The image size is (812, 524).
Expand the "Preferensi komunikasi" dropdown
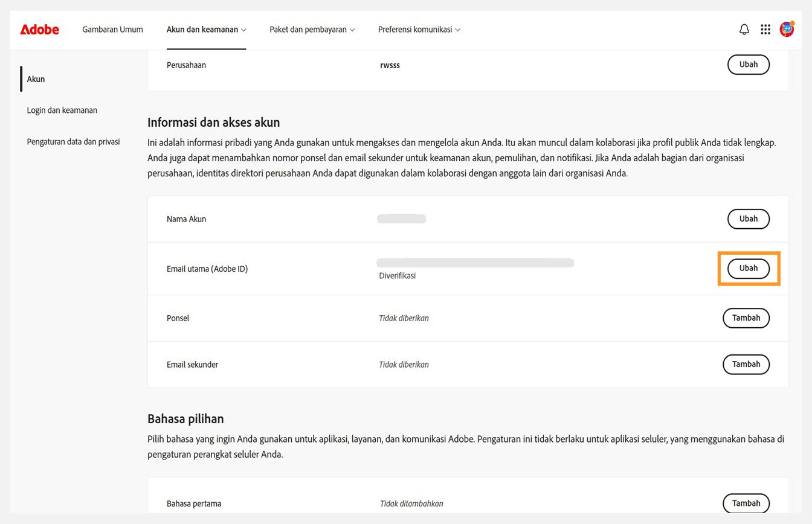[419, 29]
